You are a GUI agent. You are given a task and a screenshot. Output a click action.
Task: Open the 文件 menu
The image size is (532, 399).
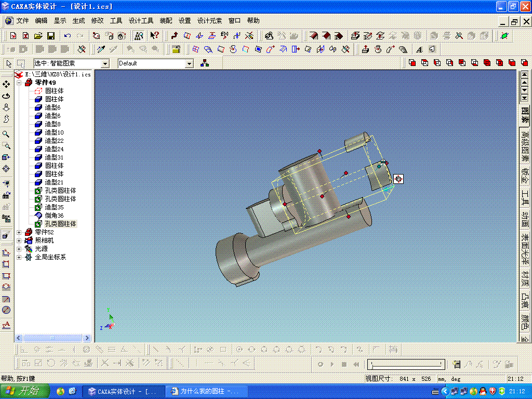pos(22,21)
